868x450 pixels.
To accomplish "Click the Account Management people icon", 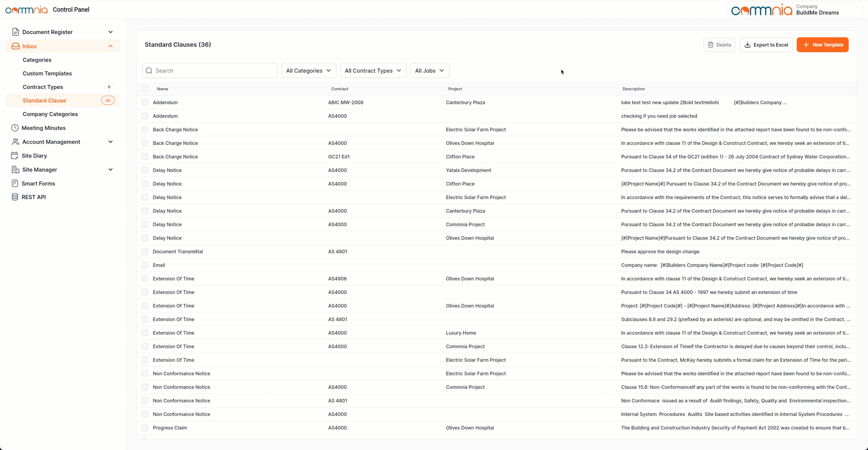I will [x=15, y=142].
